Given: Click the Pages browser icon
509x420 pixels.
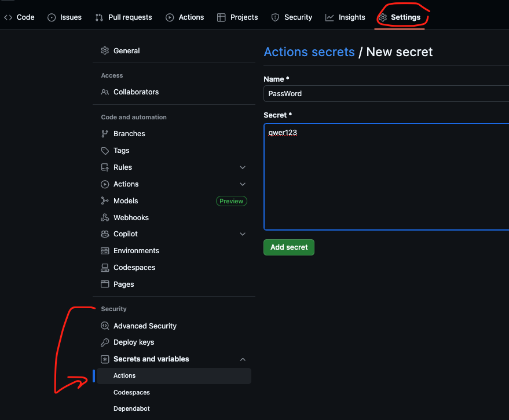Looking at the screenshot, I should point(105,284).
